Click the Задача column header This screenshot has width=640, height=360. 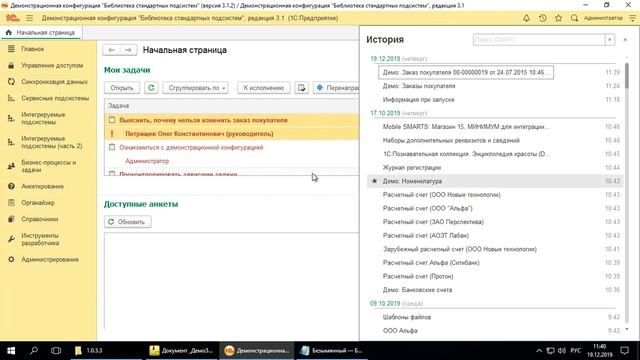[x=231, y=105]
